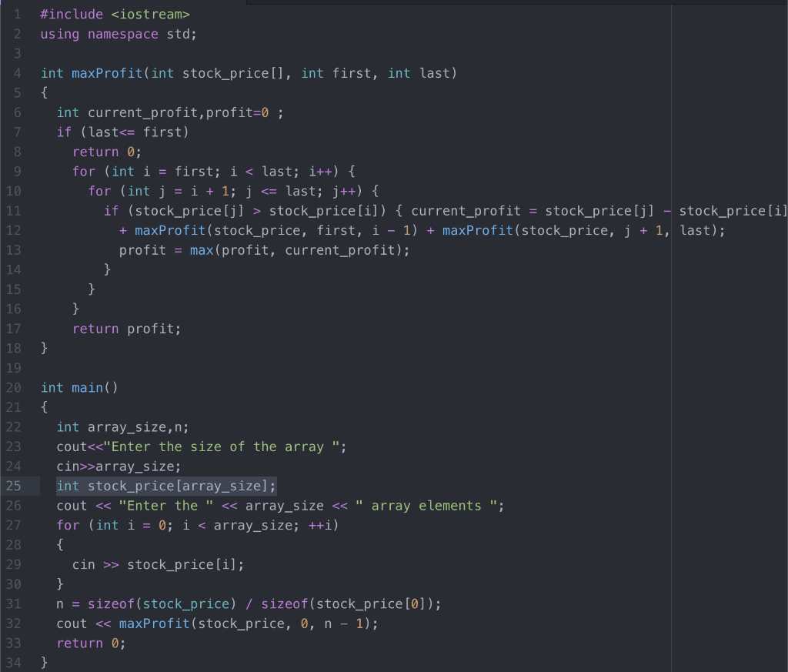Click the for loop keyword on line 27
Image resolution: width=788 pixels, height=672 pixels.
click(x=68, y=525)
